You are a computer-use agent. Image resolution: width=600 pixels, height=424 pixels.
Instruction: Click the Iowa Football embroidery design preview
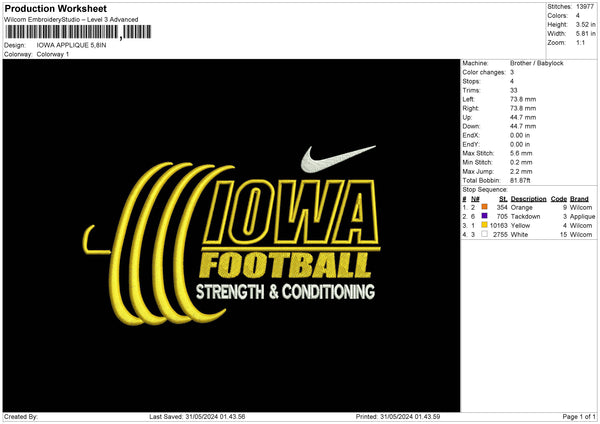click(x=231, y=235)
